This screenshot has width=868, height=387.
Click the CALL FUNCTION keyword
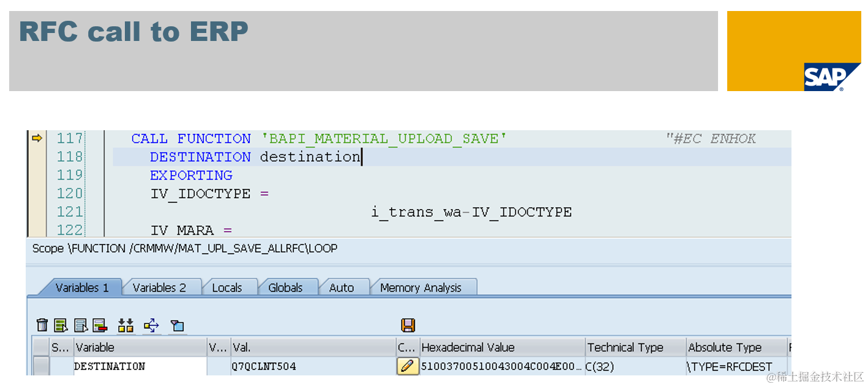[x=191, y=139]
